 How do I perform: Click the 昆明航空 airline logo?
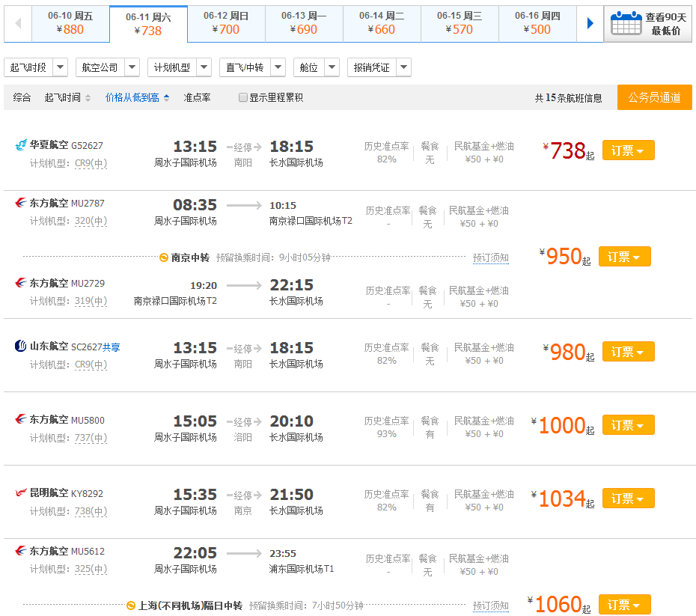(x=21, y=493)
